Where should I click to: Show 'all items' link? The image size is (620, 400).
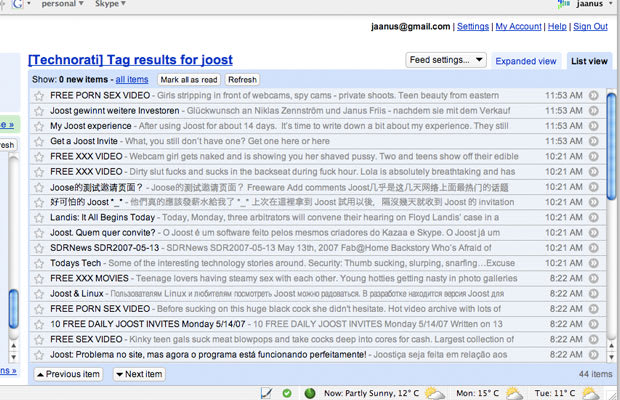132,79
